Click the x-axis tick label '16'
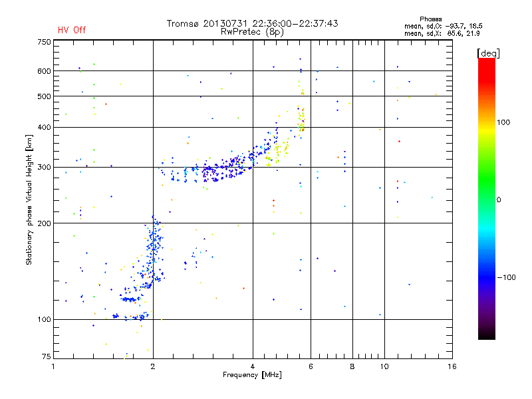532x399 pixels. (x=452, y=366)
